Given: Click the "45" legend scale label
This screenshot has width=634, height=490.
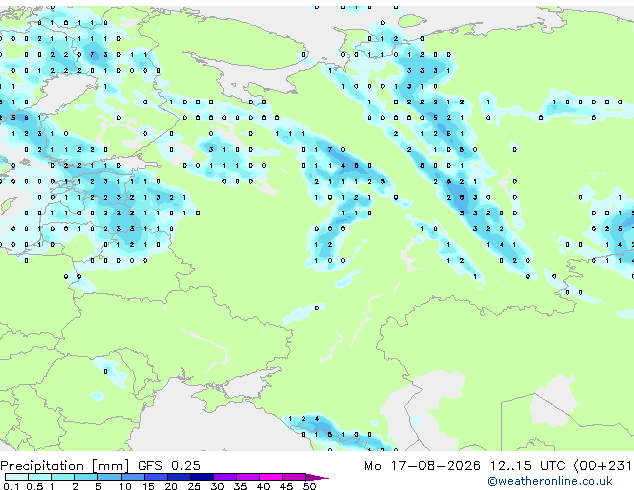Looking at the screenshot, I should pyautogui.click(x=286, y=486).
